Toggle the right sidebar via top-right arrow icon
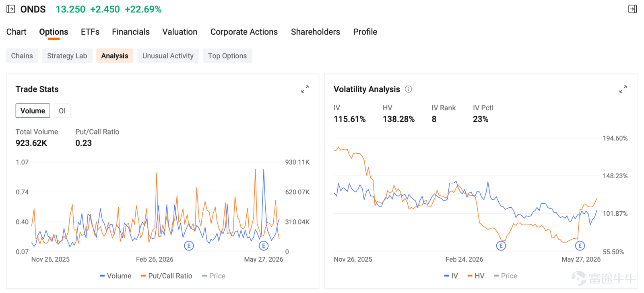Viewport: 644px width, 293px height. (x=633, y=9)
